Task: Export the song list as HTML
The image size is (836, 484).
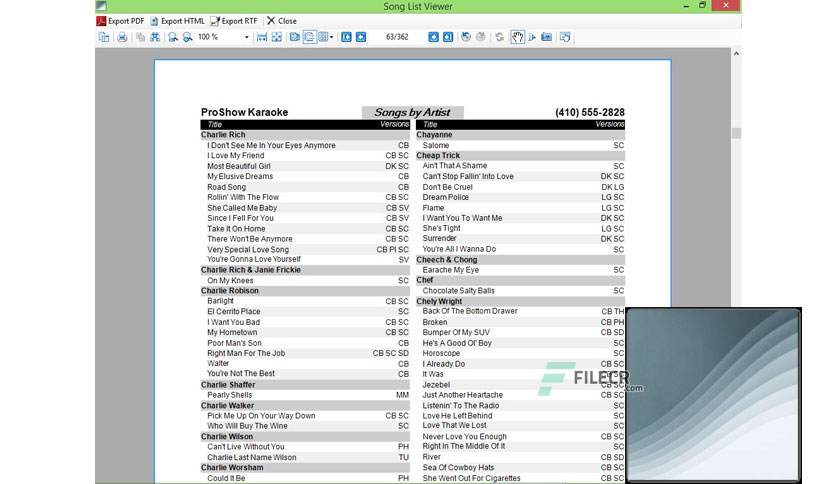Action: pyautogui.click(x=178, y=21)
